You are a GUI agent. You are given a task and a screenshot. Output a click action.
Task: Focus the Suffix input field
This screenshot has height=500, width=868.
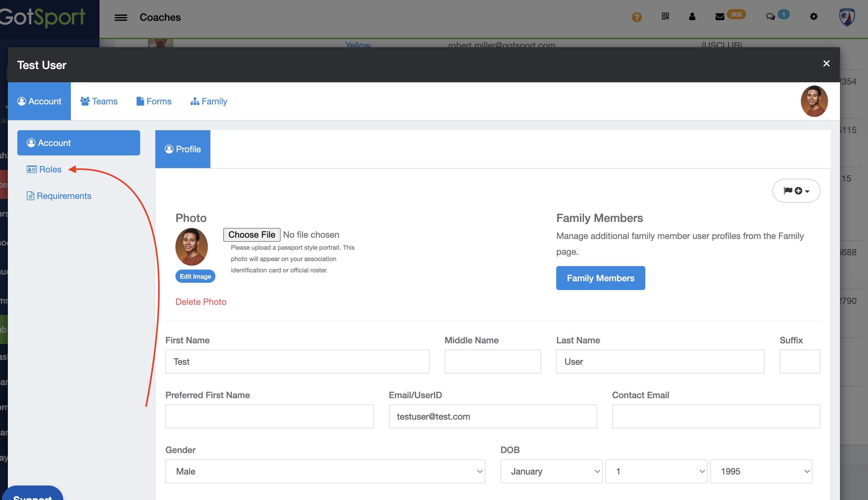[800, 362]
